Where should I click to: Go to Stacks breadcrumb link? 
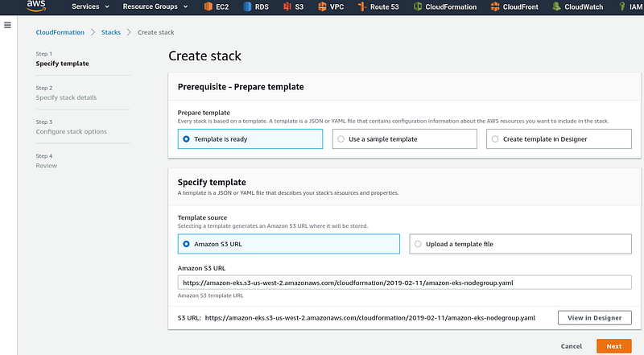[x=111, y=32]
